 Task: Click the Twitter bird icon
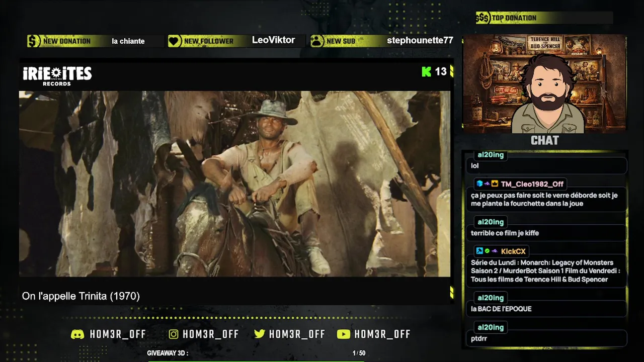point(260,334)
